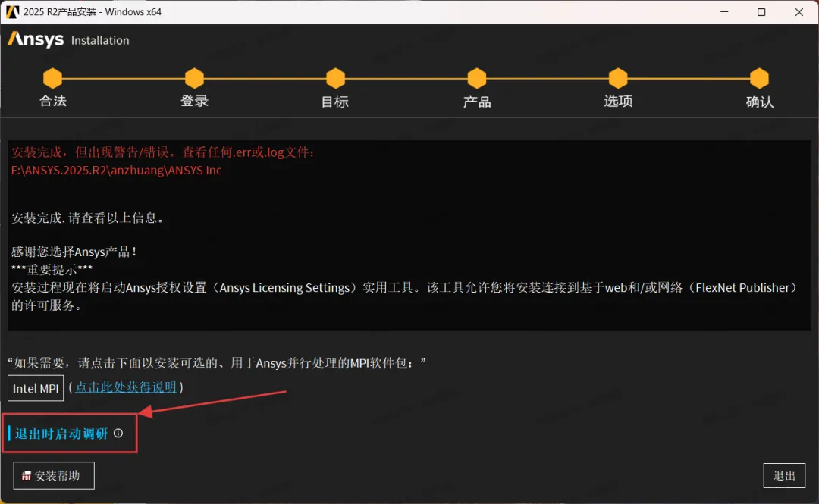
Task: Click the 目标 step hexagon marker
Action: (335, 78)
